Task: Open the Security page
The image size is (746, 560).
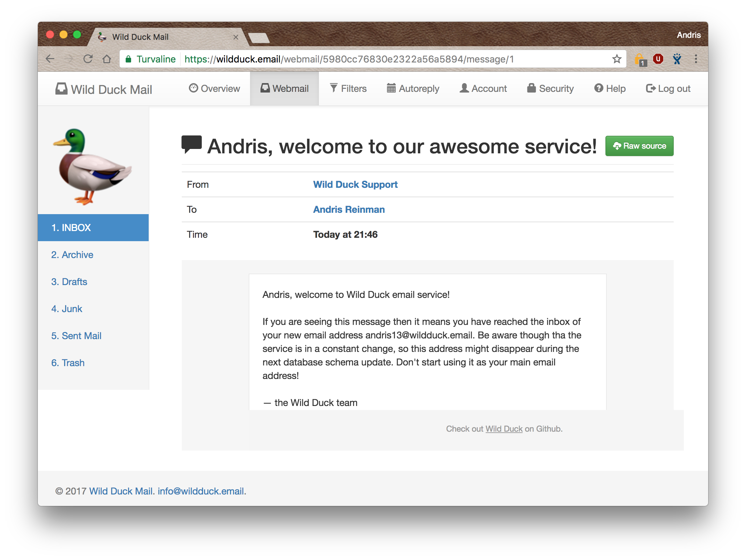Action: coord(550,88)
